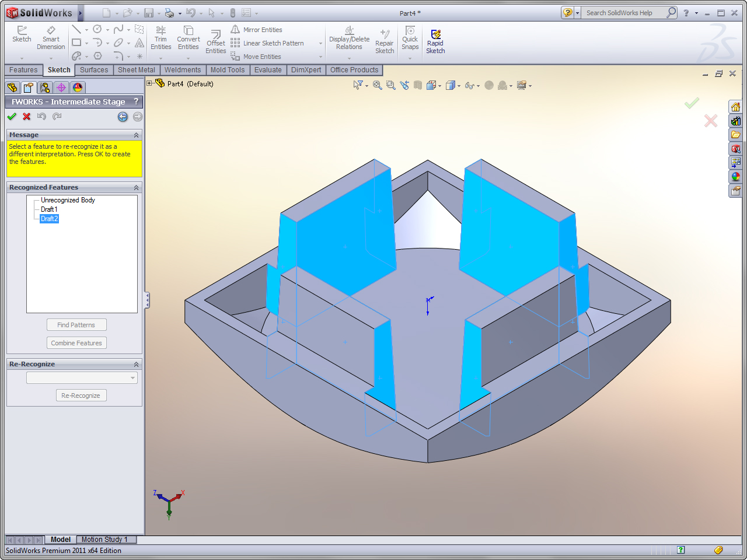Open the Evaluate tab
Viewport: 747px width, 560px height.
(x=268, y=70)
